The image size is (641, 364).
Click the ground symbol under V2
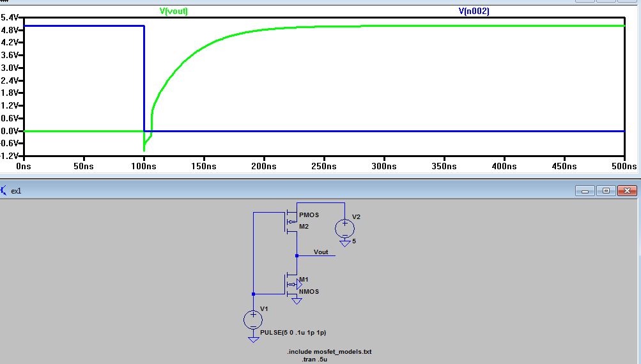344,243
